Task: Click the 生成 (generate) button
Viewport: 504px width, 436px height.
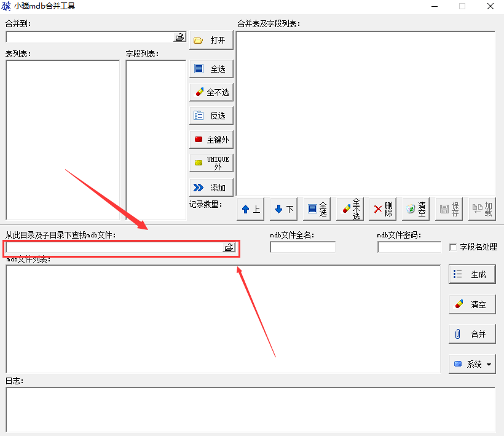Action: point(472,274)
